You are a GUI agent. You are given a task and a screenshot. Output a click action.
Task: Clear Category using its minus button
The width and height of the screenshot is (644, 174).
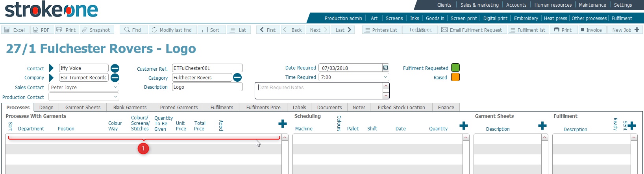(237, 77)
